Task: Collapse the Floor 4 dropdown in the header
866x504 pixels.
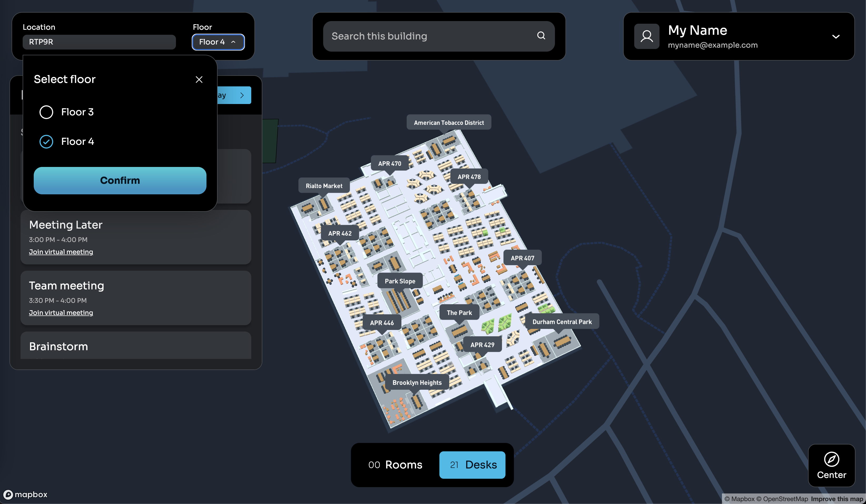Action: point(218,42)
